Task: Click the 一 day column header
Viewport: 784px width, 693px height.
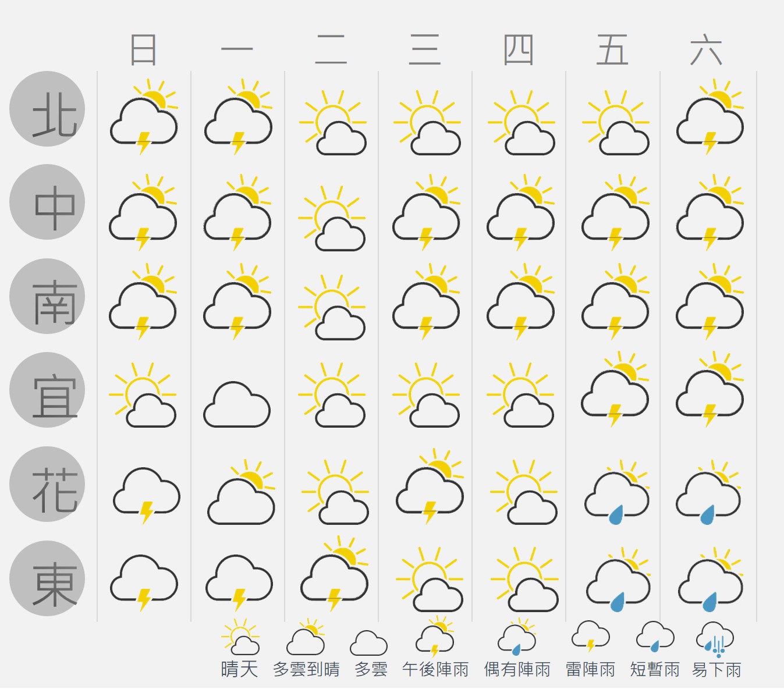Action: point(237,49)
